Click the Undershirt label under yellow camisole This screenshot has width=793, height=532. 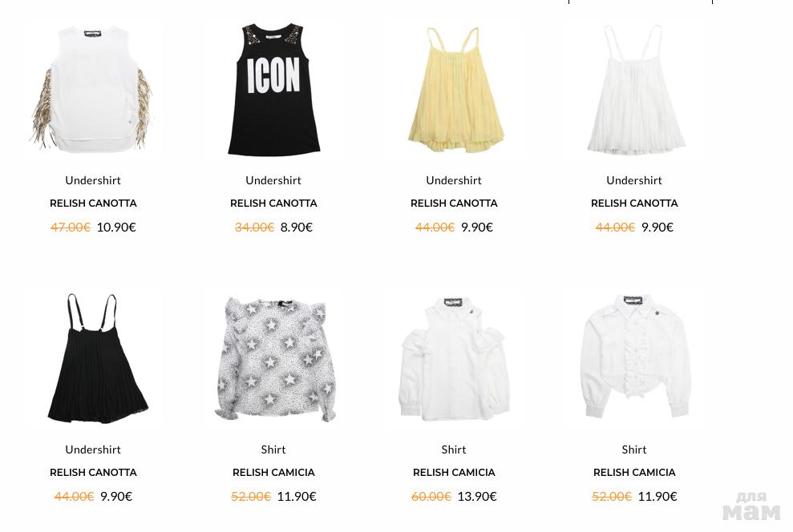[x=454, y=180]
